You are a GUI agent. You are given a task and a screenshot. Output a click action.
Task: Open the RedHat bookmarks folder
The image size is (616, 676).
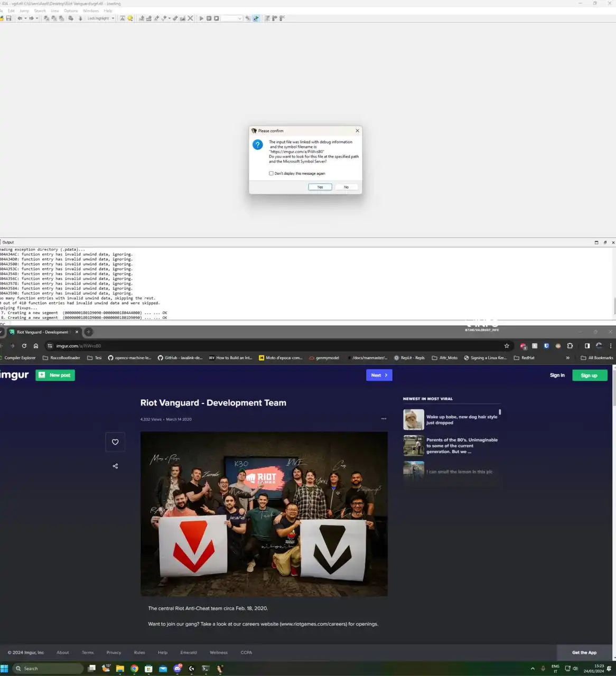524,358
